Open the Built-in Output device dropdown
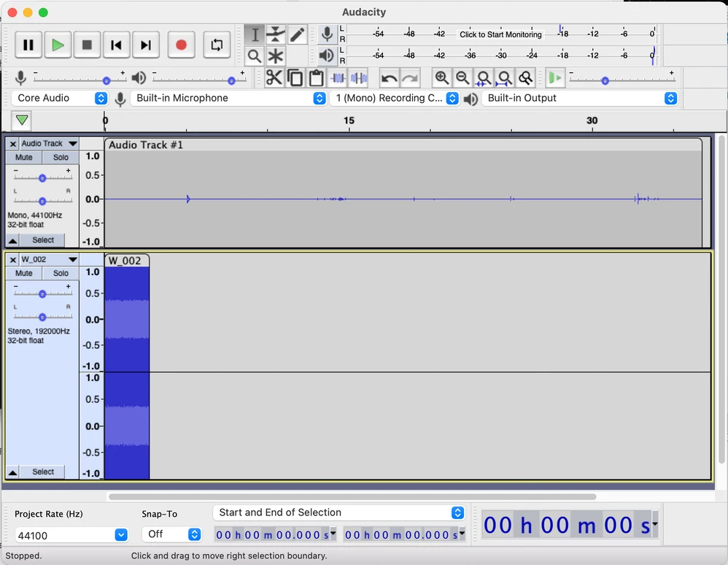Image resolution: width=728 pixels, height=565 pixels. [x=579, y=98]
